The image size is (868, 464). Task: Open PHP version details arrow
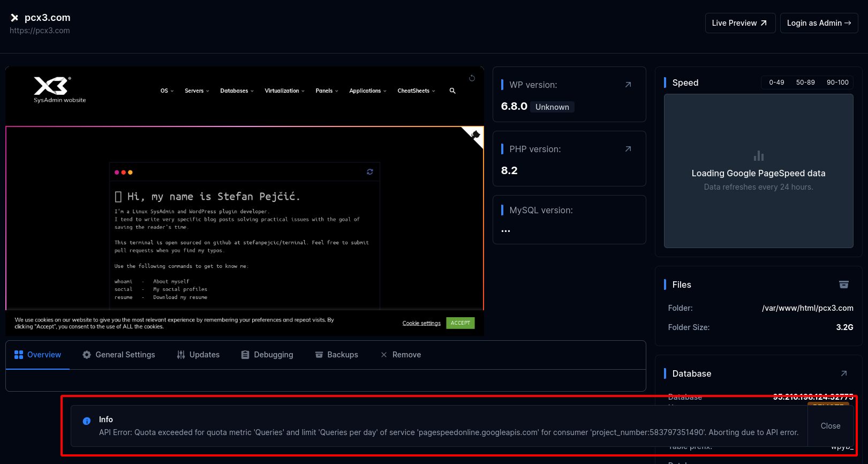(628, 149)
